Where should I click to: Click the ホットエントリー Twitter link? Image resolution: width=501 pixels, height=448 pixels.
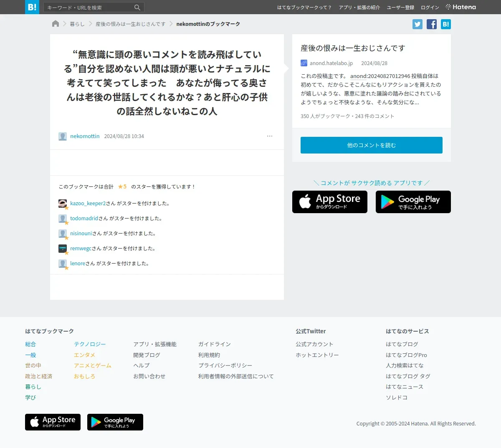click(x=317, y=355)
